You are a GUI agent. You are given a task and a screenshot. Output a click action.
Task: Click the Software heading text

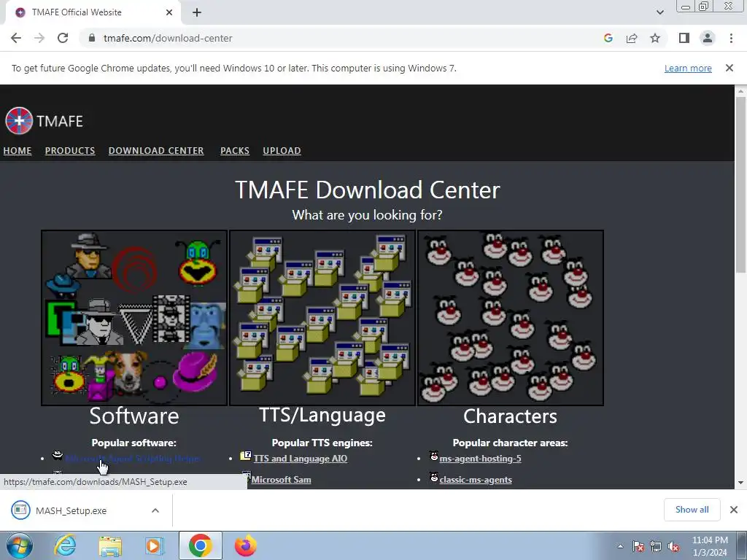[134, 416]
